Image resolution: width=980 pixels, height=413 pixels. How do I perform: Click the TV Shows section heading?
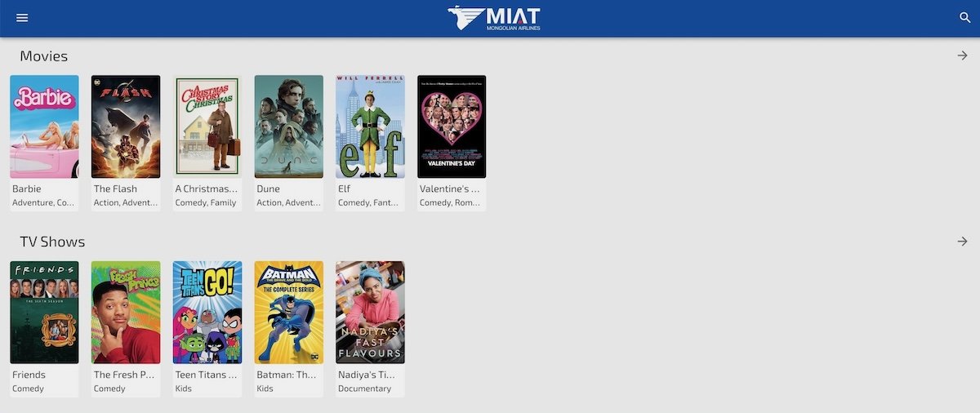[x=52, y=242]
